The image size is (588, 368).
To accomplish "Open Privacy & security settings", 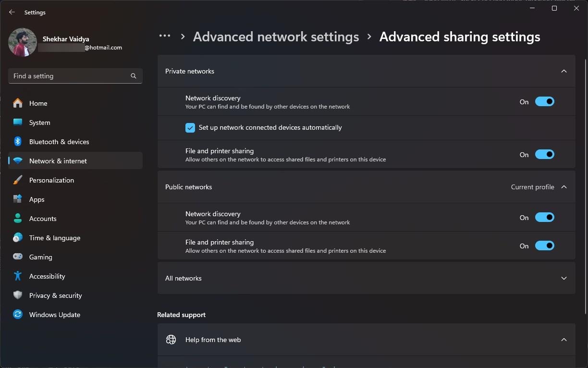I will coord(55,295).
